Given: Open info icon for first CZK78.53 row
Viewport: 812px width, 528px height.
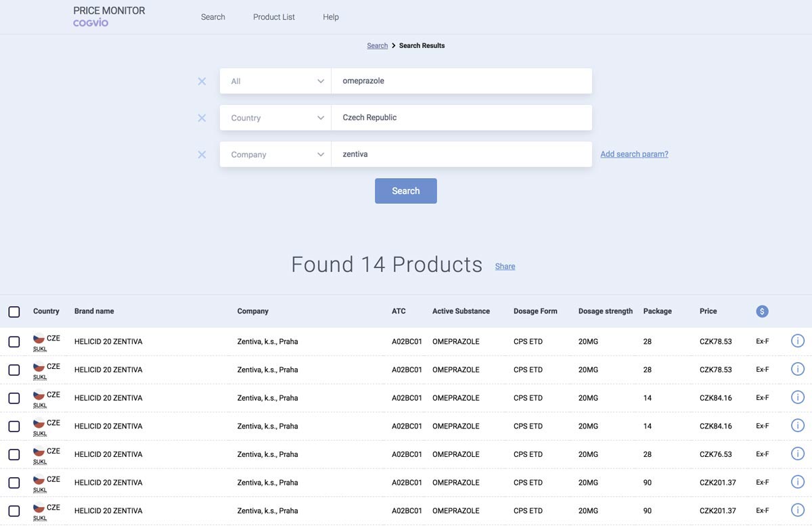Looking at the screenshot, I should [798, 341].
